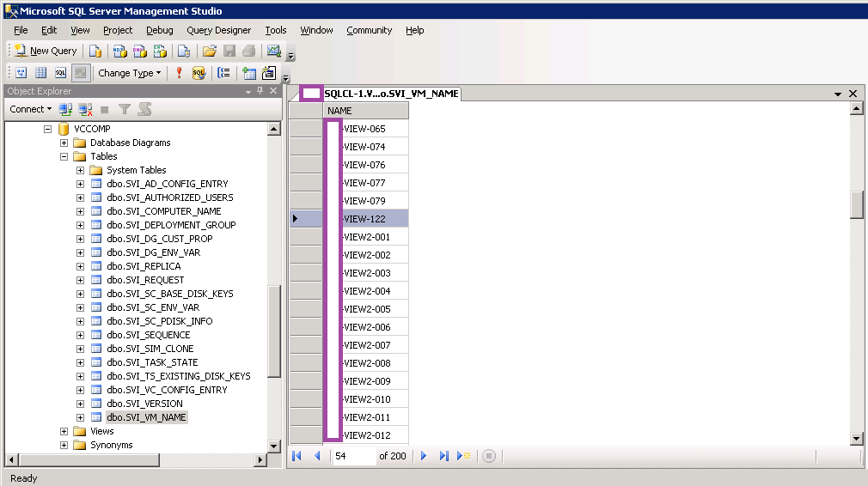Click the Verify SQL Syntax icon

(199, 73)
